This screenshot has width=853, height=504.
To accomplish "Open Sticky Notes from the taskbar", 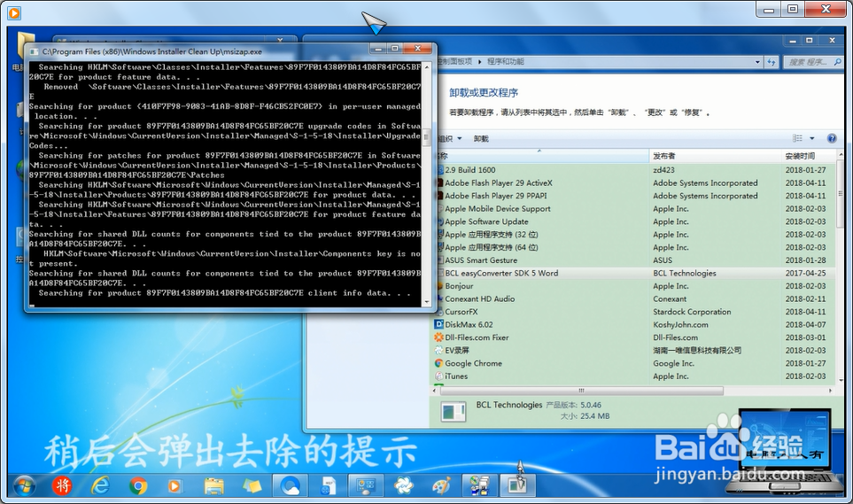I will (252, 485).
